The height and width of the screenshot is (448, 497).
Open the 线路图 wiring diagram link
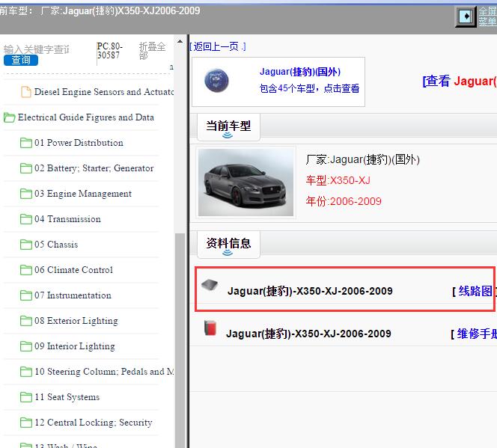(475, 291)
